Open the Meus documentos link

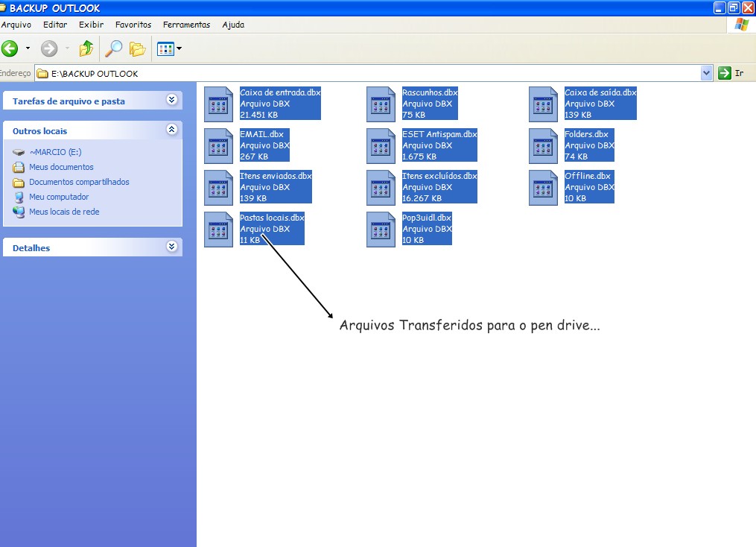pyautogui.click(x=61, y=167)
